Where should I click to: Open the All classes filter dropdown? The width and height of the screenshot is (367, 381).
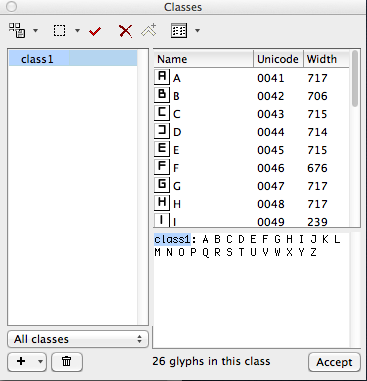point(78,339)
